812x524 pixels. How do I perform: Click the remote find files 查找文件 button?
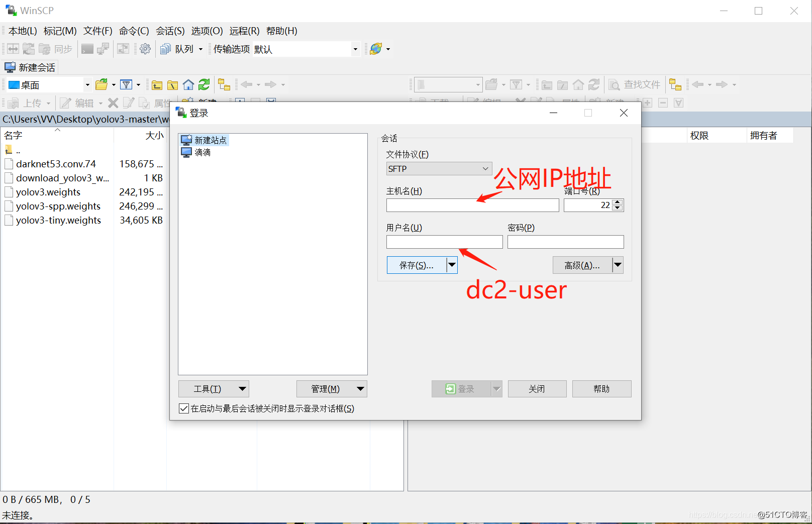pos(635,84)
